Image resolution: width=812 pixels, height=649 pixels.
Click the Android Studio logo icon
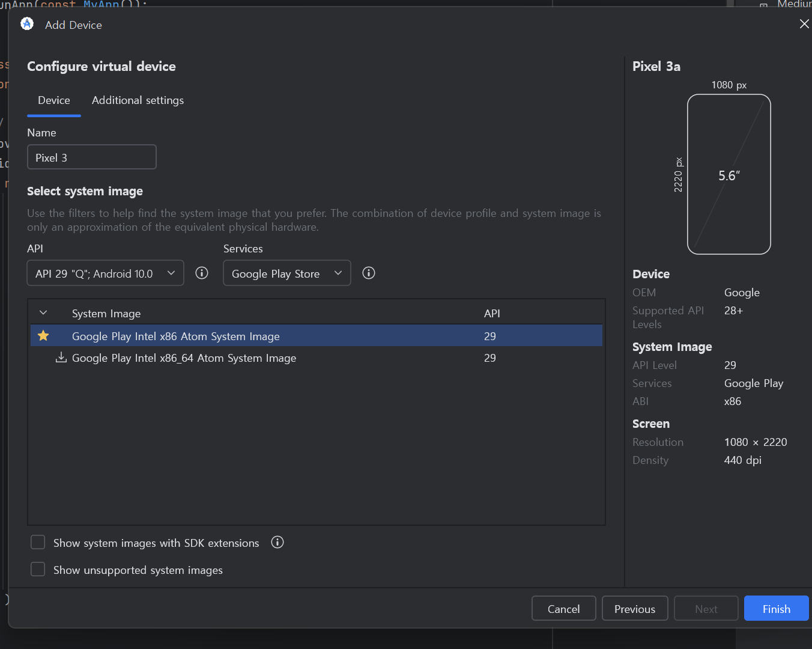pyautogui.click(x=27, y=24)
